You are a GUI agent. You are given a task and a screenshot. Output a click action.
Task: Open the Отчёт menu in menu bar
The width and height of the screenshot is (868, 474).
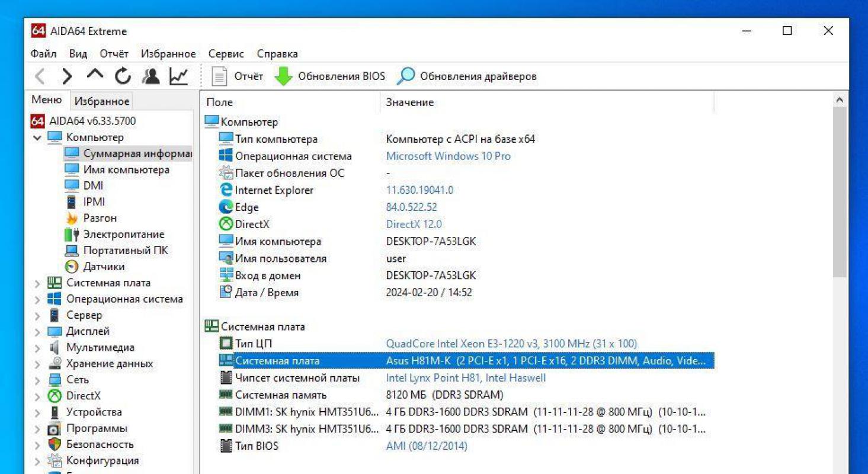[114, 54]
